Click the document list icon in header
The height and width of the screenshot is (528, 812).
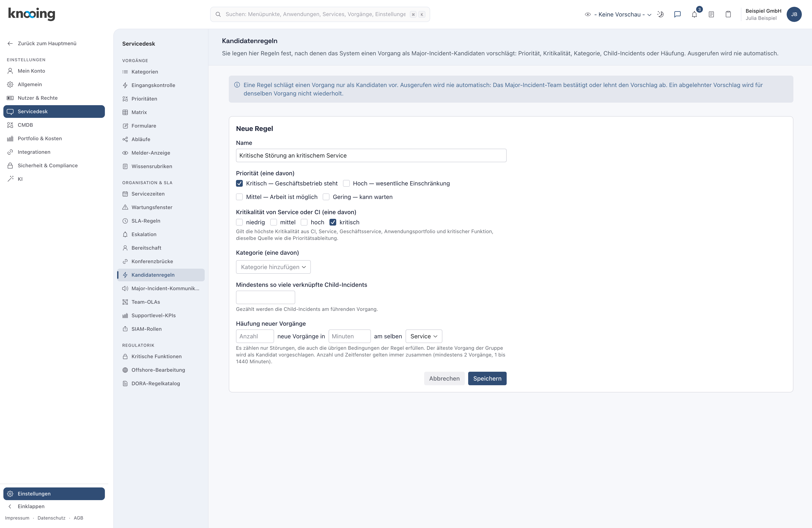coord(711,14)
